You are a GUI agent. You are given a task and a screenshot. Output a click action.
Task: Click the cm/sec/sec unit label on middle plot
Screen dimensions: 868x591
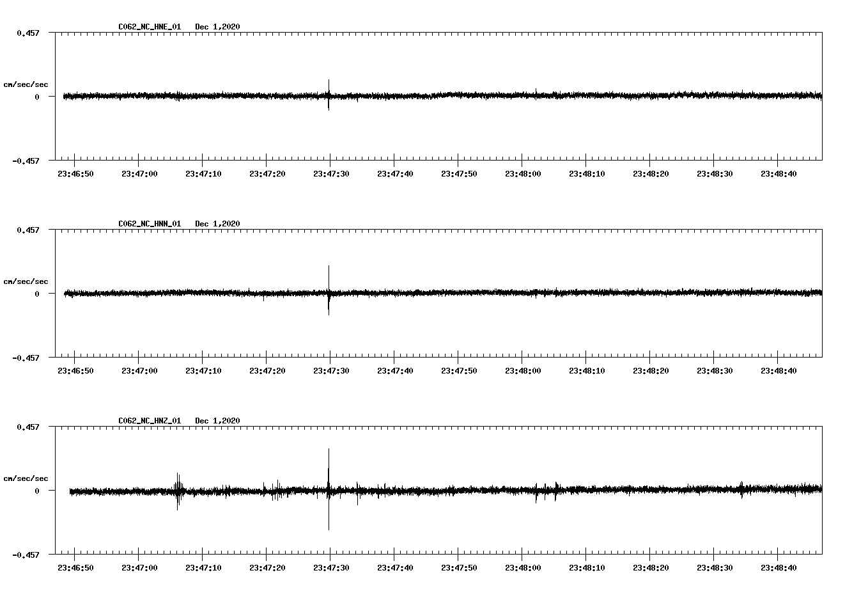26,281
